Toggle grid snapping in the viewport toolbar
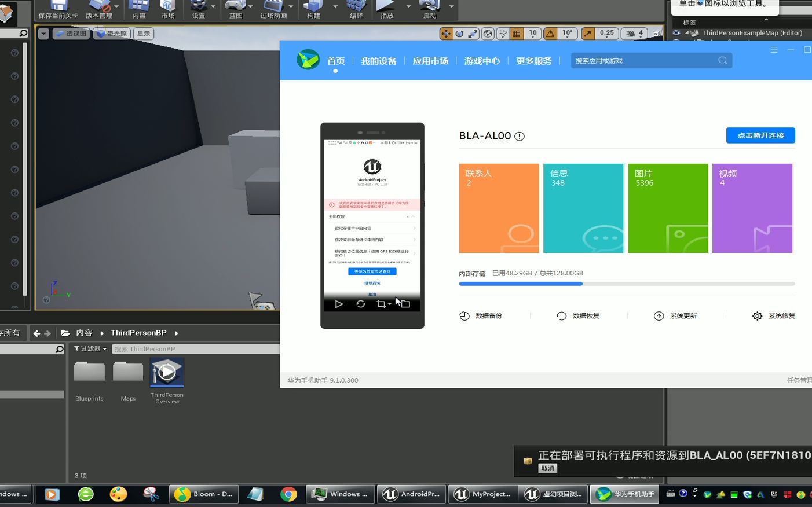Screen dimensions: 812x507 tap(515, 33)
